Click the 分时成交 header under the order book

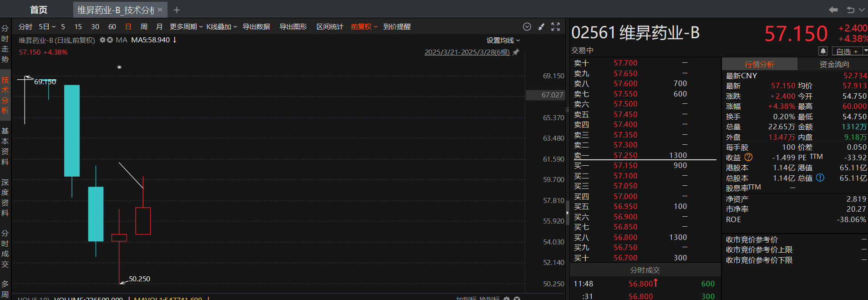click(645, 270)
